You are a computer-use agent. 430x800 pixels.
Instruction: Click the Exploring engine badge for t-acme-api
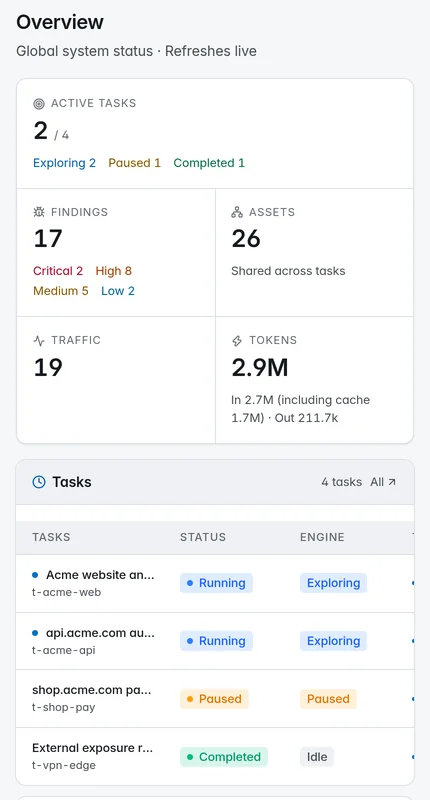point(334,641)
